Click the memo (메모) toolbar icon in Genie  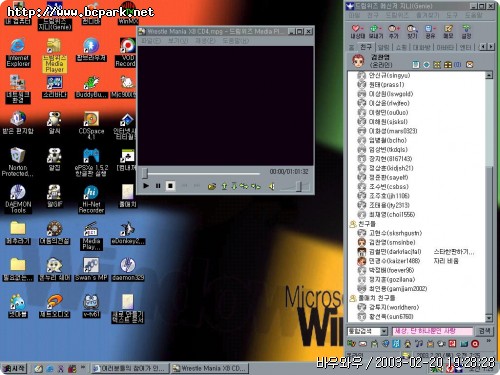pyautogui.click(x=448, y=31)
